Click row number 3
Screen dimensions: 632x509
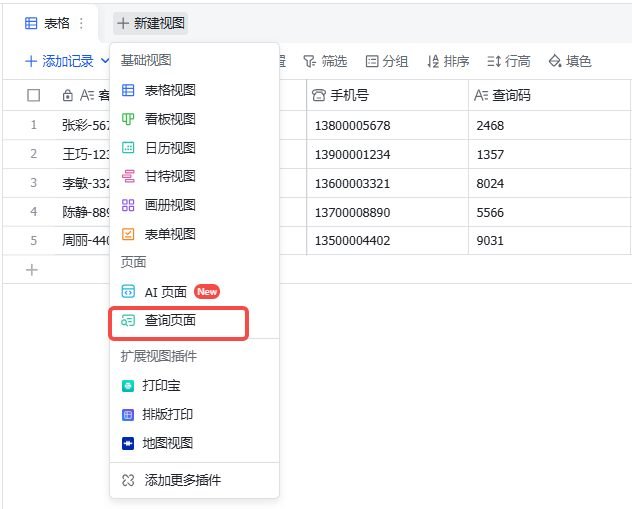click(x=34, y=183)
